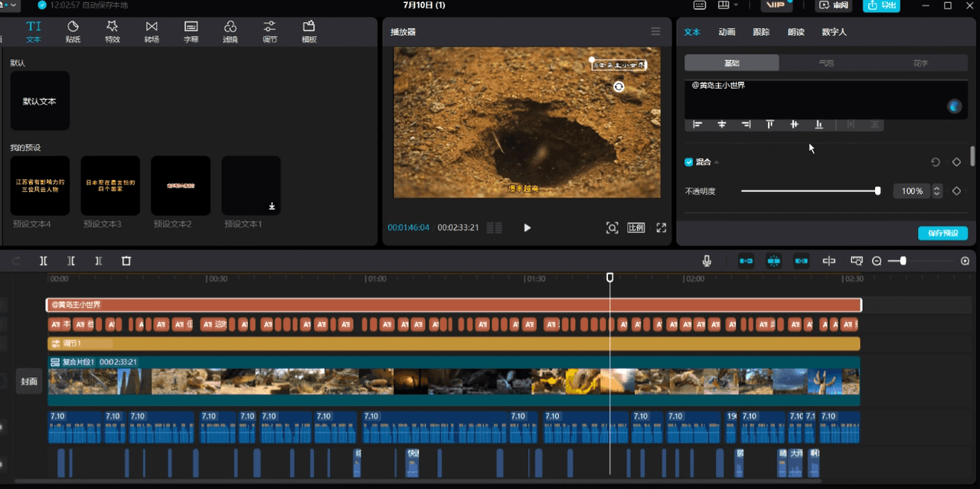Image resolution: width=980 pixels, height=489 pixels.
Task: Adjust opacity value with the stepper arrows
Action: pos(937,191)
